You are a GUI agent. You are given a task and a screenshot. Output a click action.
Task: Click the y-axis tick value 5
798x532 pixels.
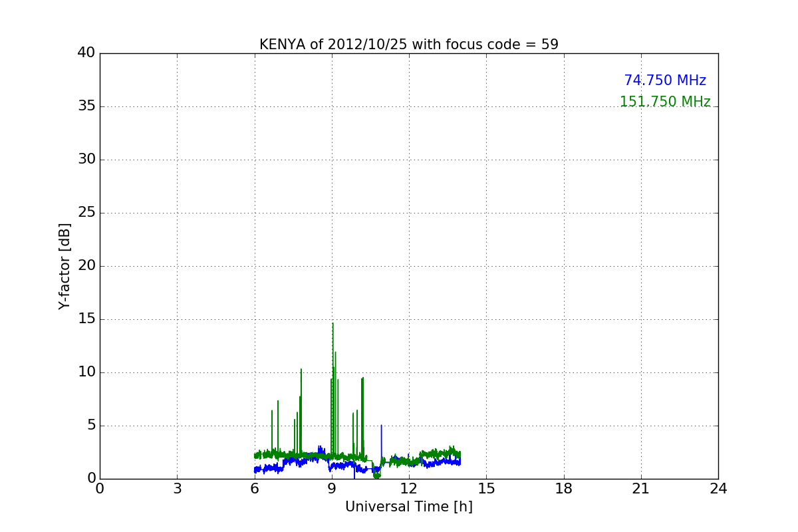(x=91, y=426)
